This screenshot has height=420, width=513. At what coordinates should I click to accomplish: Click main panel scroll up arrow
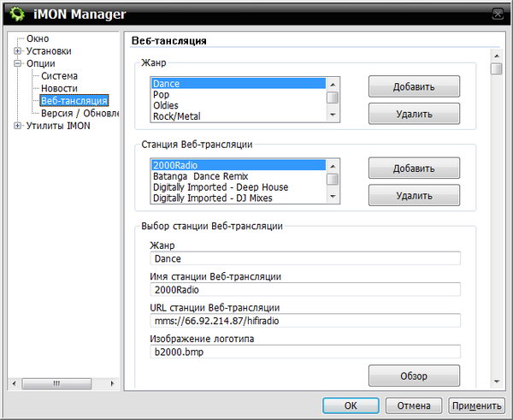(x=497, y=56)
